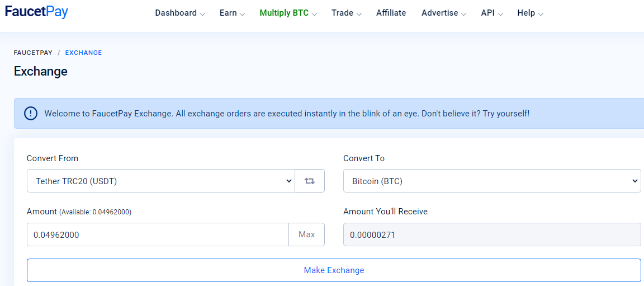This screenshot has height=286, width=644.
Task: Expand the Dashboard menu
Action: pos(179,13)
